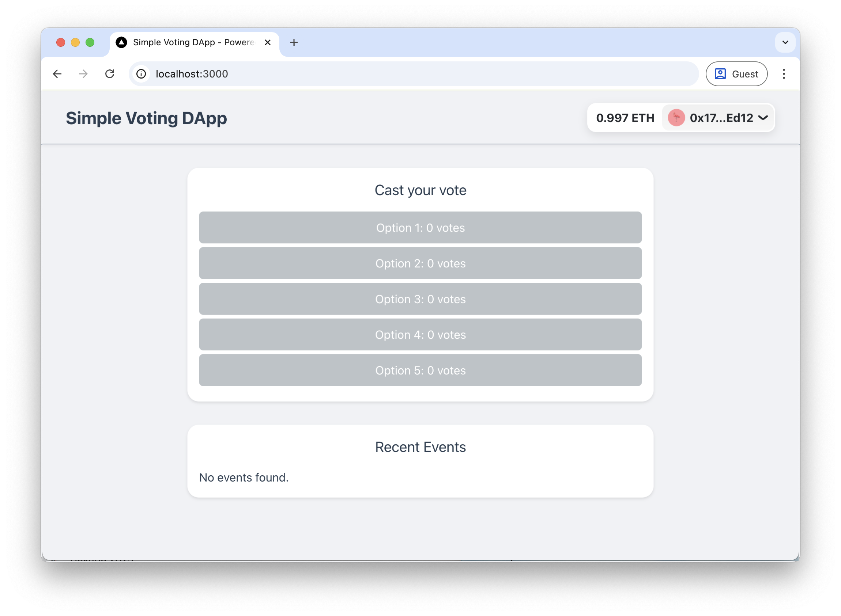Click the chevron beside wallet address
Viewport: 841px width, 616px height.
763,118
